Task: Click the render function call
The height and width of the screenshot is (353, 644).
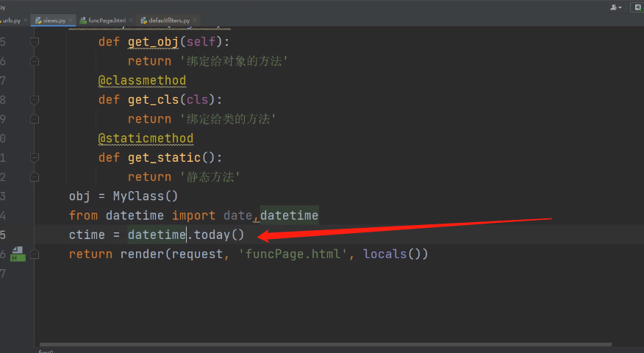Action: [x=143, y=254]
